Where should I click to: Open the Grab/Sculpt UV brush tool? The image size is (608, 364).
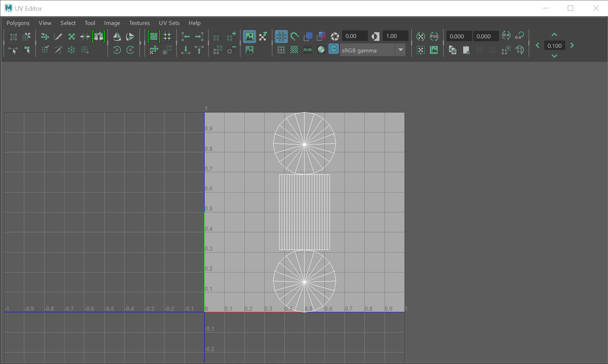[98, 36]
